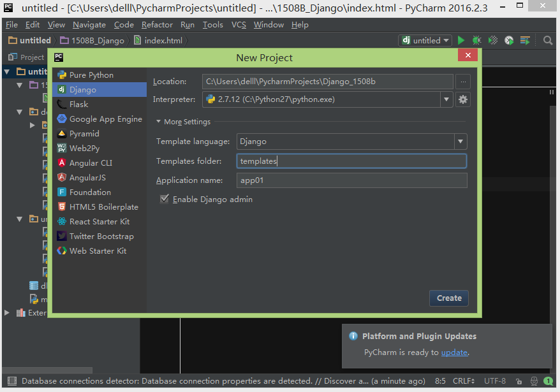This screenshot has width=560, height=392.
Task: Click the cursor position 8:5 indicator
Action: coord(440,381)
